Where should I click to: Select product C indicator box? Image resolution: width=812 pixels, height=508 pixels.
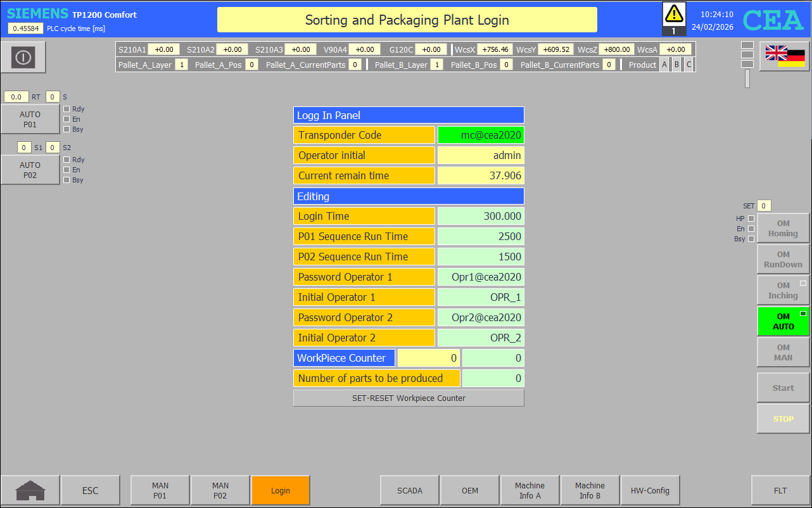point(688,65)
